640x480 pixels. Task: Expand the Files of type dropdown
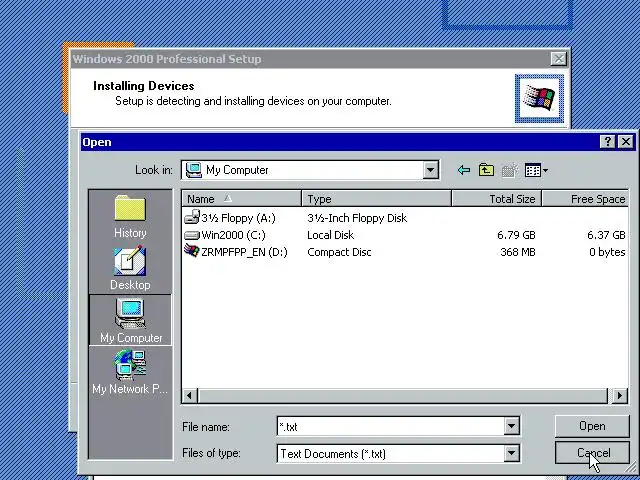(511, 453)
